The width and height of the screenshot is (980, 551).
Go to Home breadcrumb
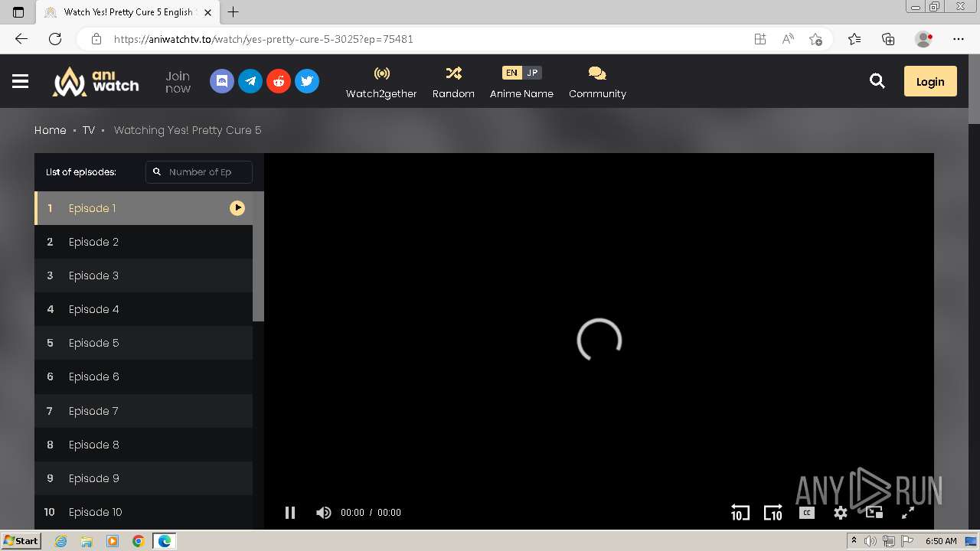pyautogui.click(x=51, y=130)
